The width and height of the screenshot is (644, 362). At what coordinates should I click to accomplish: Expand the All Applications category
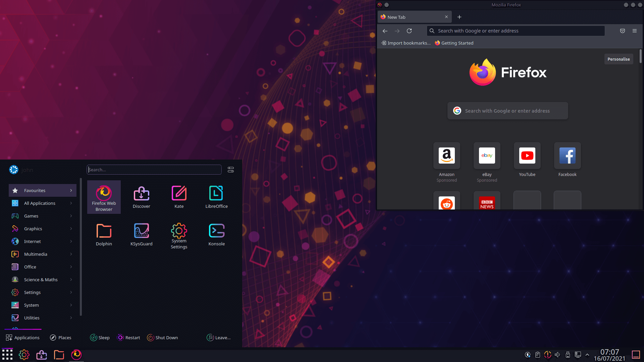coord(43,203)
